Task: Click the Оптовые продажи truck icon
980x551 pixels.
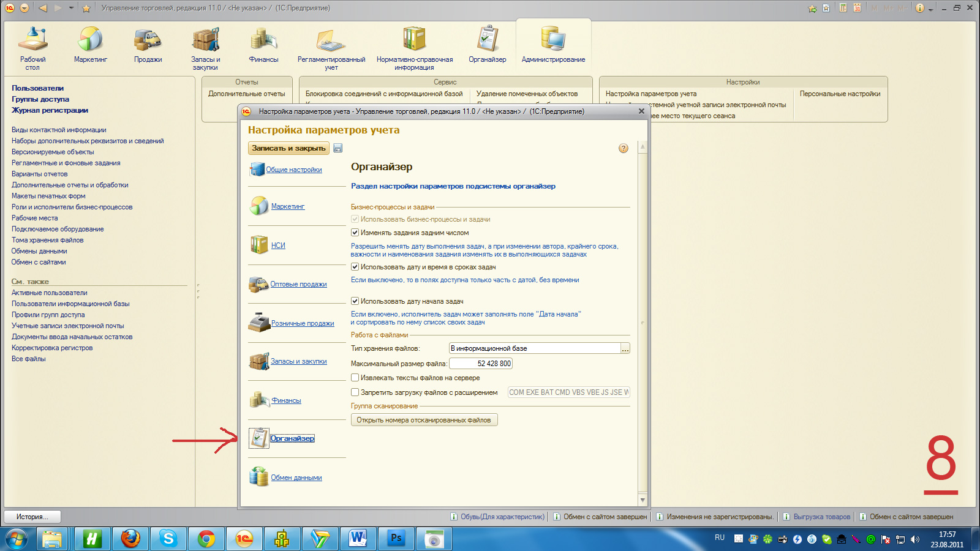Action: [259, 284]
